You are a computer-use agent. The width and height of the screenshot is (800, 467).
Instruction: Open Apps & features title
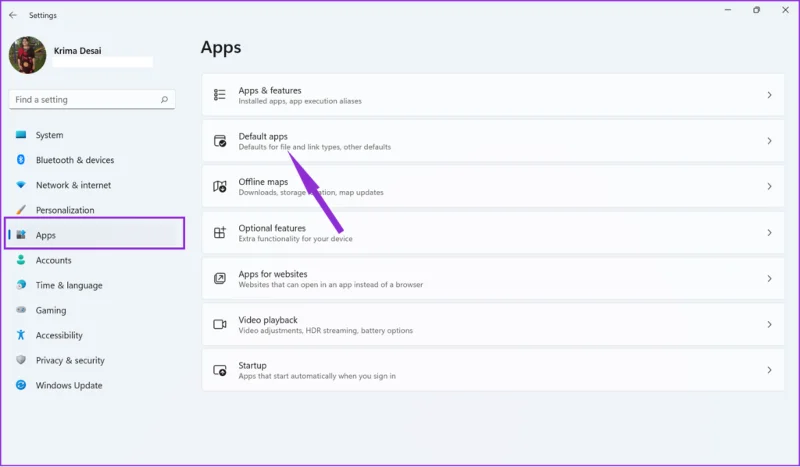tap(270, 90)
